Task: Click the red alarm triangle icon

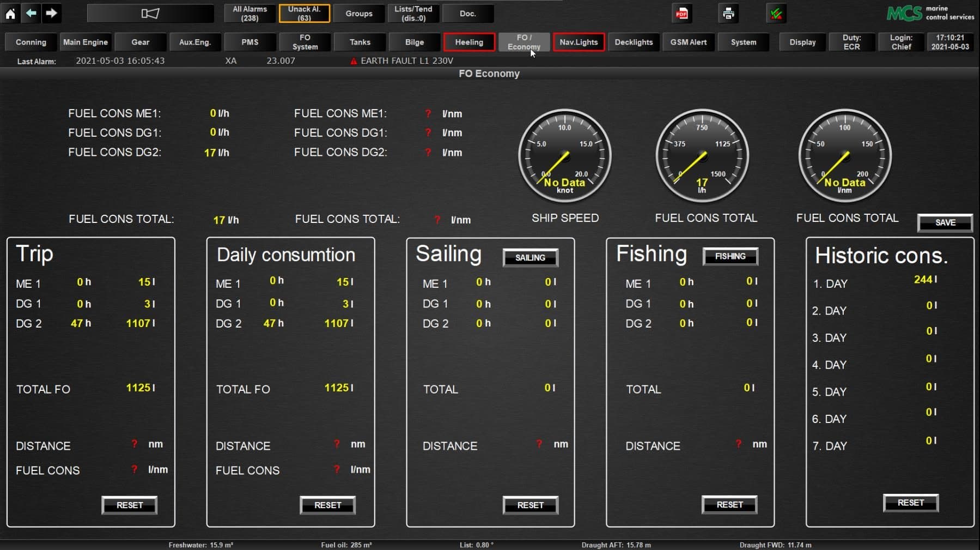Action: pos(354,61)
